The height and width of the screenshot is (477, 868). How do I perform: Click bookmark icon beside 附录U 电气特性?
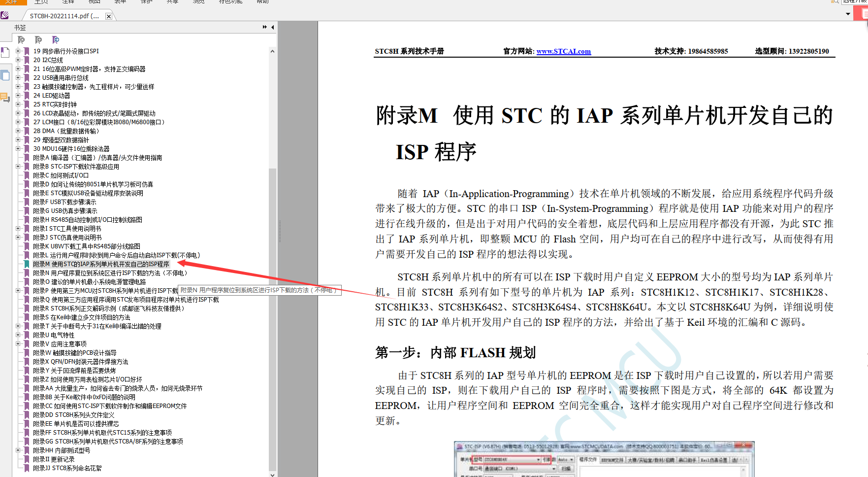pos(27,335)
